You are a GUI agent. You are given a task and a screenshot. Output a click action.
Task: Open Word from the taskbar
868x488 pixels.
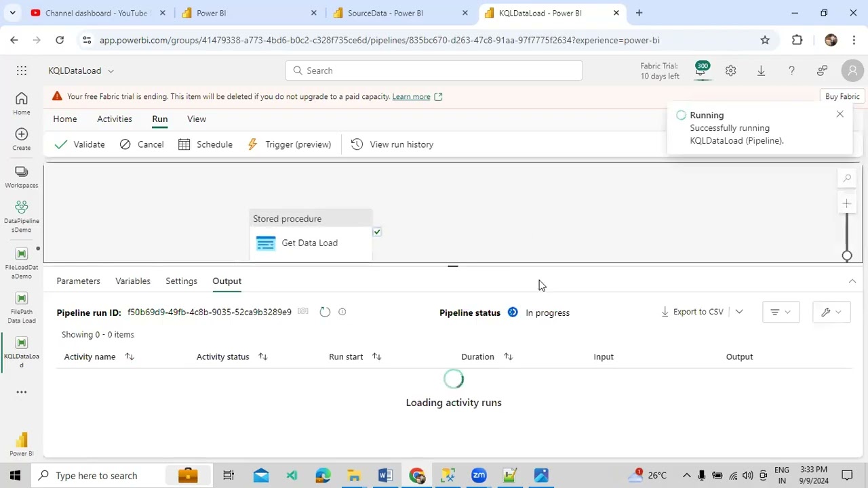pos(385,475)
